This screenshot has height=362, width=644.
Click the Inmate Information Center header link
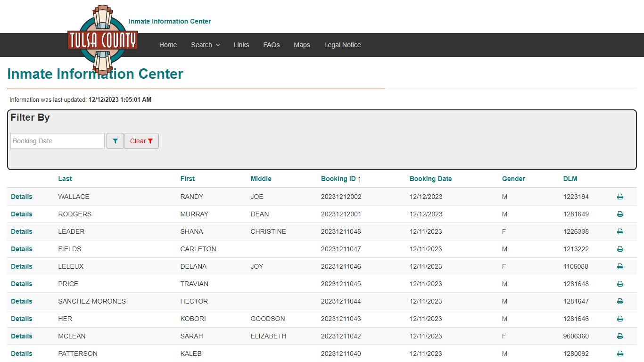tap(170, 21)
